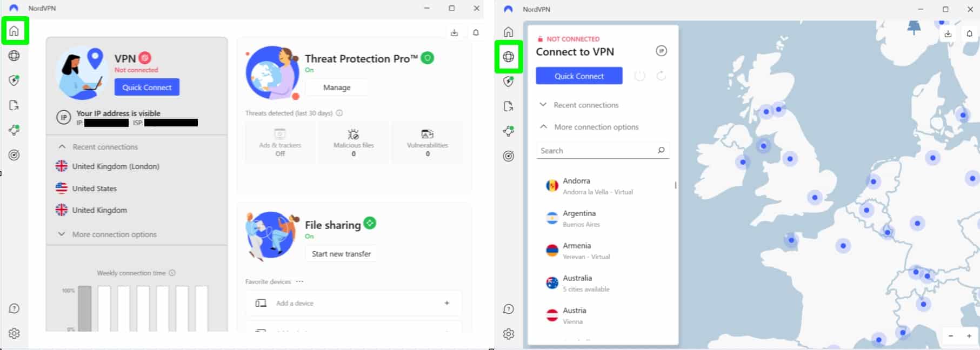Open Dark Web Monitor target icon in dashboard sidebar
This screenshot has width=980, height=350.
point(14,155)
